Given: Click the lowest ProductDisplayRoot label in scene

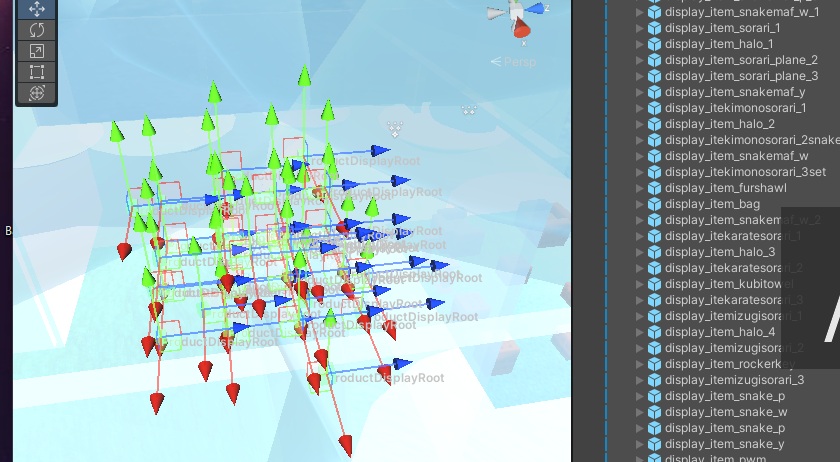Looking at the screenshot, I should click(x=389, y=378).
